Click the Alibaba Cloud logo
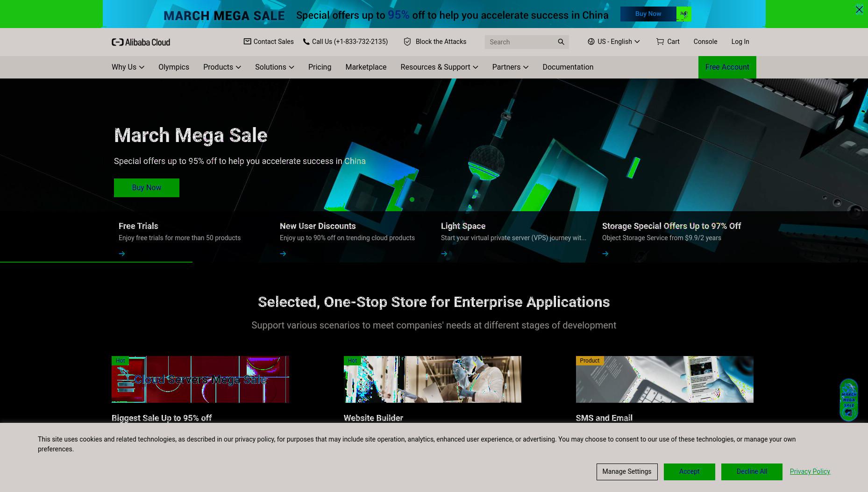The image size is (868, 492). click(141, 42)
